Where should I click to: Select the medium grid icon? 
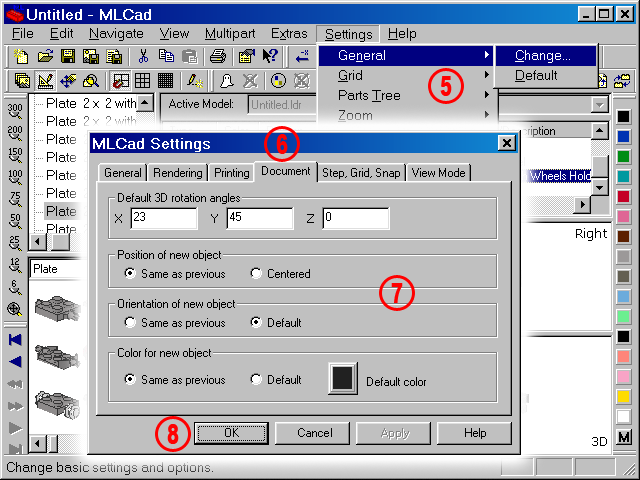point(142,81)
